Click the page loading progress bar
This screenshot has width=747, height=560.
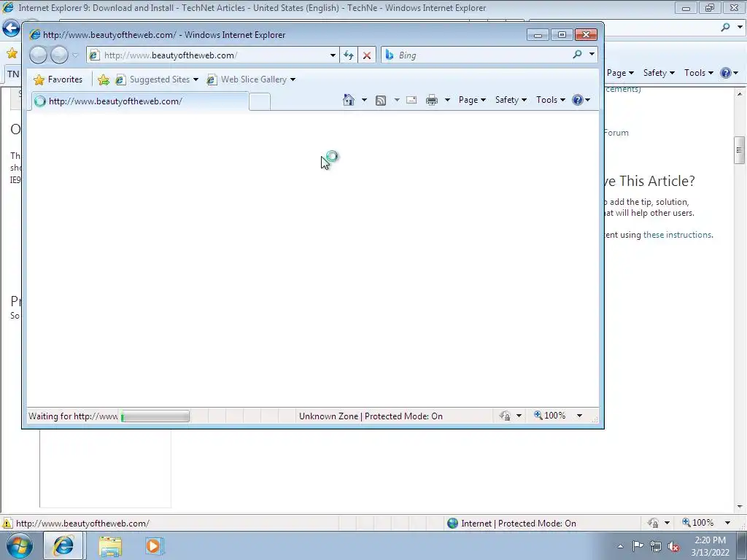(155, 416)
